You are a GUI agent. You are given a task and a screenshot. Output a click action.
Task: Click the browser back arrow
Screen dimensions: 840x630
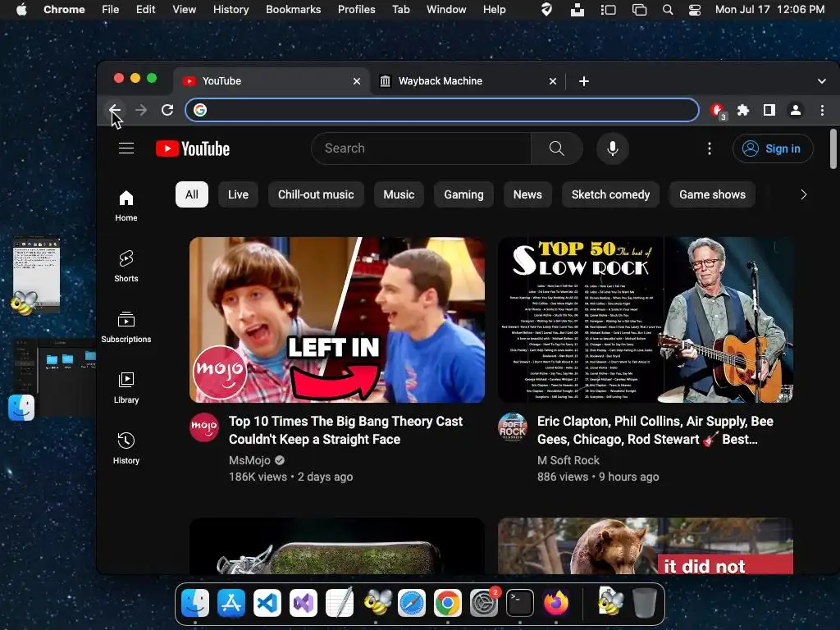[x=115, y=110]
